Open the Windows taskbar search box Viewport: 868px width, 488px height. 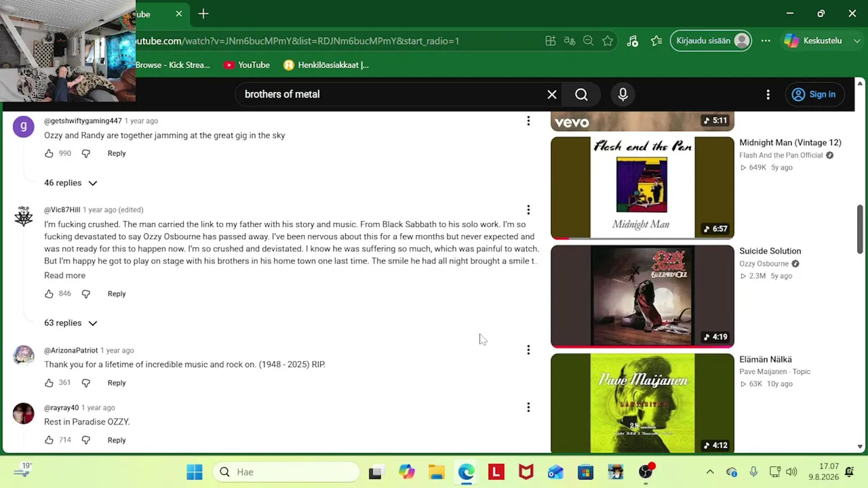click(285, 472)
